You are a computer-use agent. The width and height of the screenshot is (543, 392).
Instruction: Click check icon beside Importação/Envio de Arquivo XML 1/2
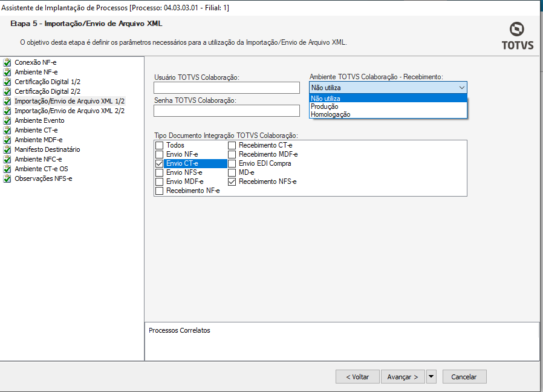point(7,101)
